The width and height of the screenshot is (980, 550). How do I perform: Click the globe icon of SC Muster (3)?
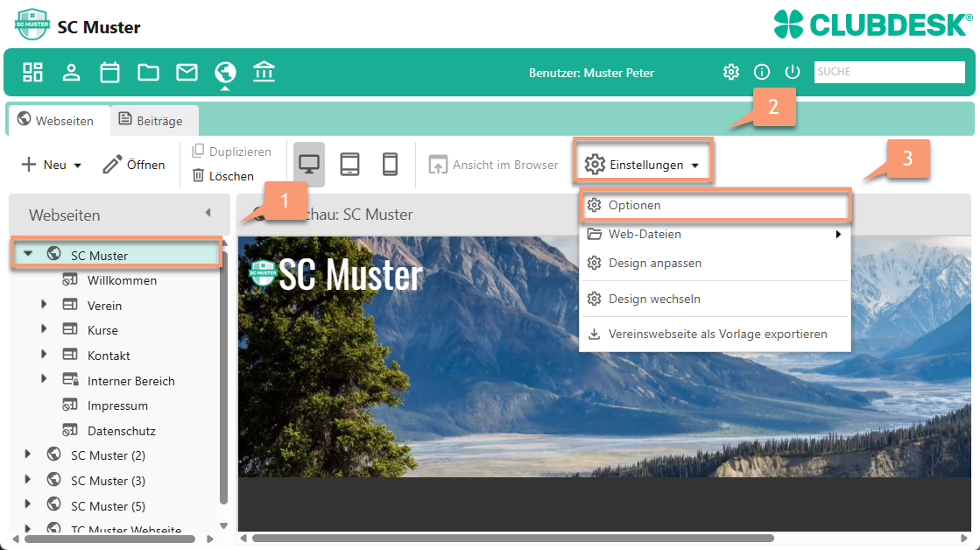pyautogui.click(x=53, y=479)
